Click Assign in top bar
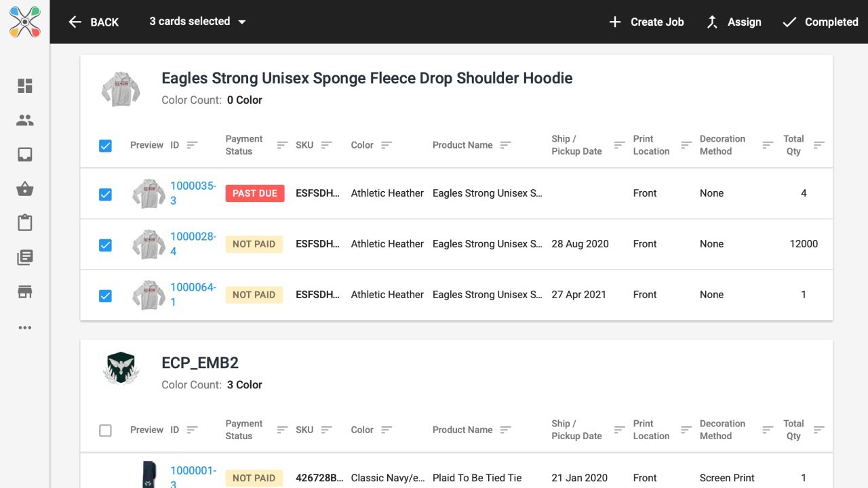This screenshot has height=488, width=868. [733, 22]
